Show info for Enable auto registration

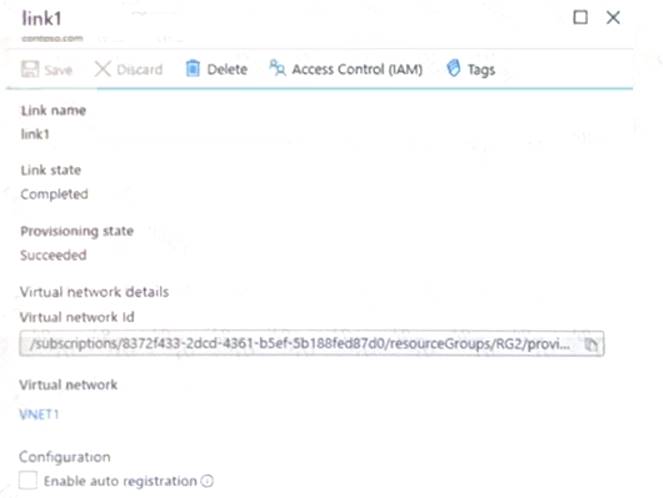coord(208,481)
